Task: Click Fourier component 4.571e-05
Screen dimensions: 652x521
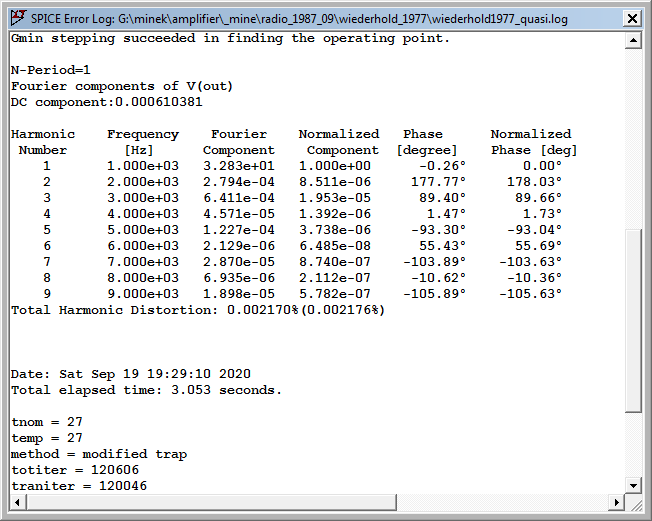Action: click(239, 214)
